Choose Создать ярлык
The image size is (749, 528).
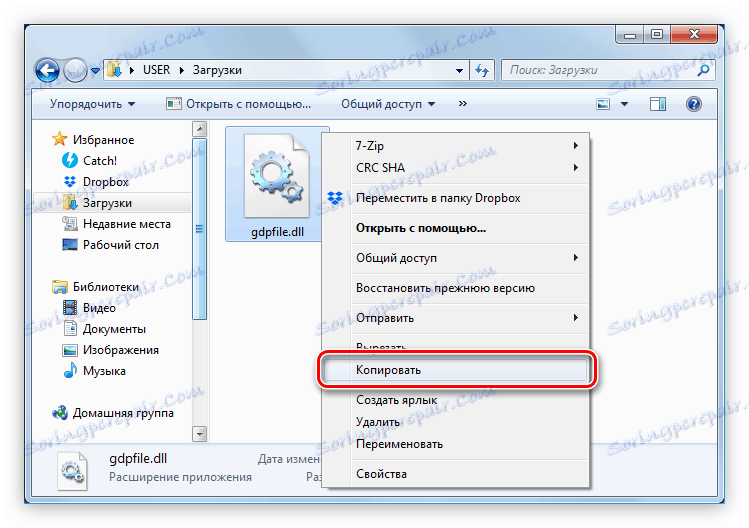(455, 400)
